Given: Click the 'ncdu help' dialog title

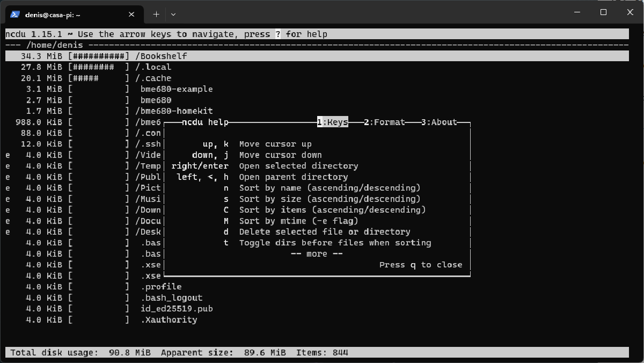Looking at the screenshot, I should [x=205, y=122].
